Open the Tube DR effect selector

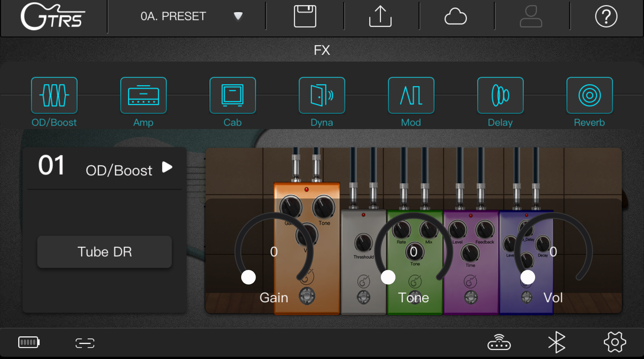coord(104,252)
